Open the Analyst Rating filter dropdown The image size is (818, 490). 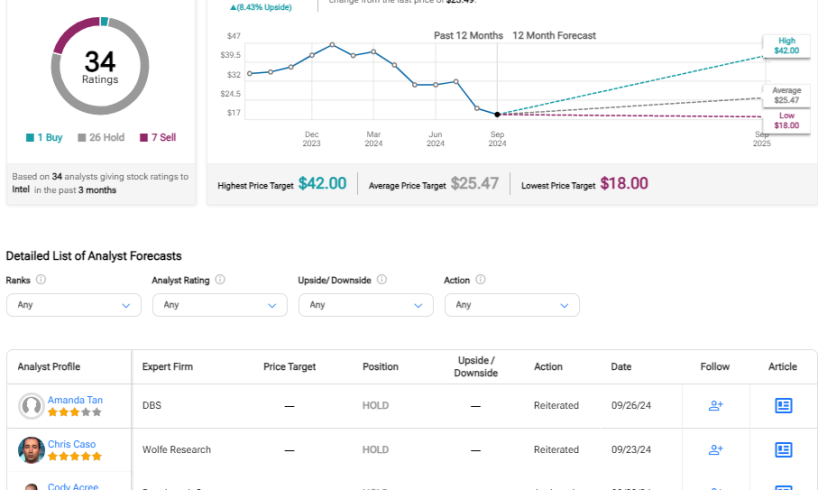click(218, 305)
